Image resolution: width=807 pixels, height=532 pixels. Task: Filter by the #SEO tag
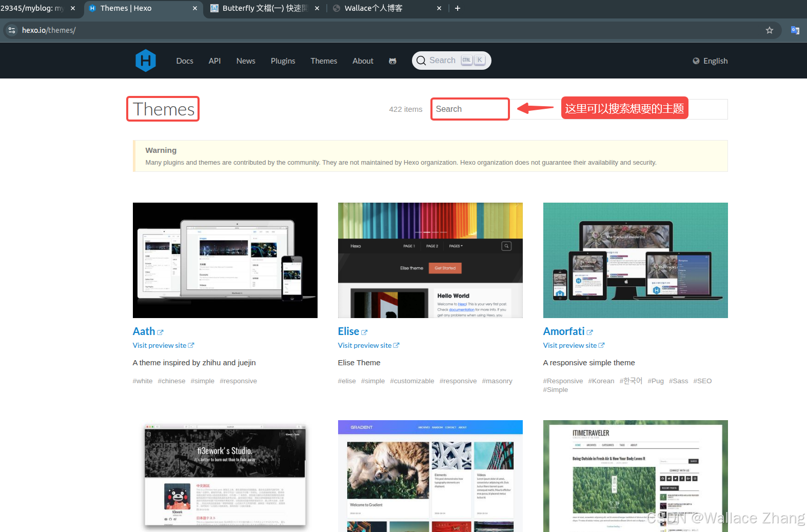pyautogui.click(x=702, y=381)
